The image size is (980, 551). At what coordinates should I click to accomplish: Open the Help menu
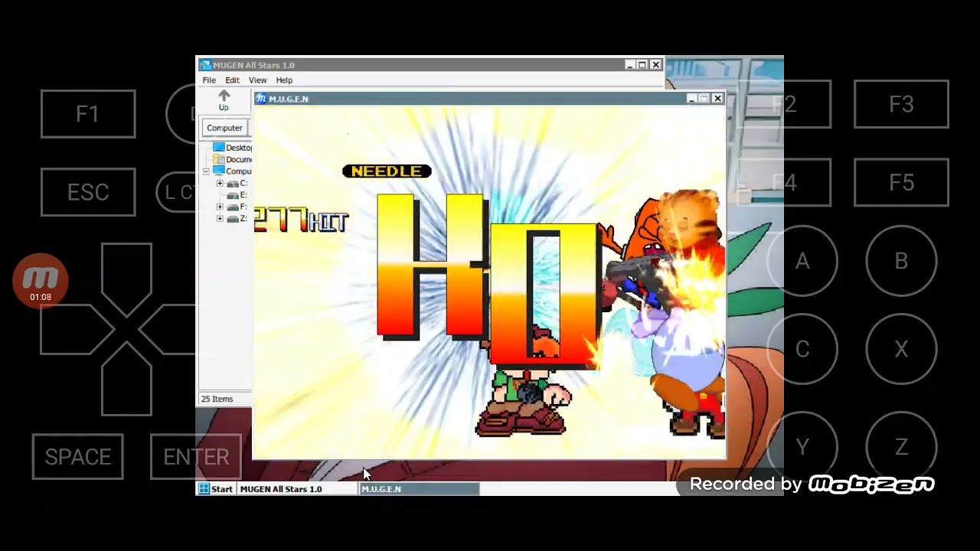pos(284,80)
